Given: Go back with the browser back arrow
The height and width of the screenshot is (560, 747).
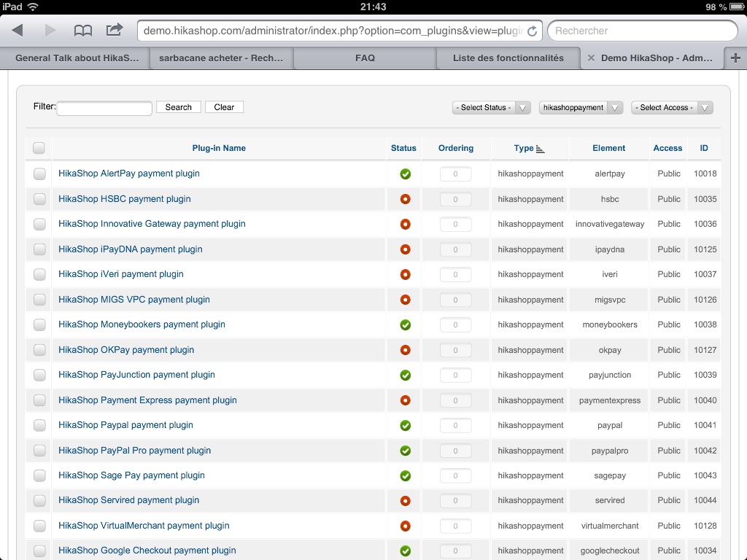Looking at the screenshot, I should pos(18,31).
